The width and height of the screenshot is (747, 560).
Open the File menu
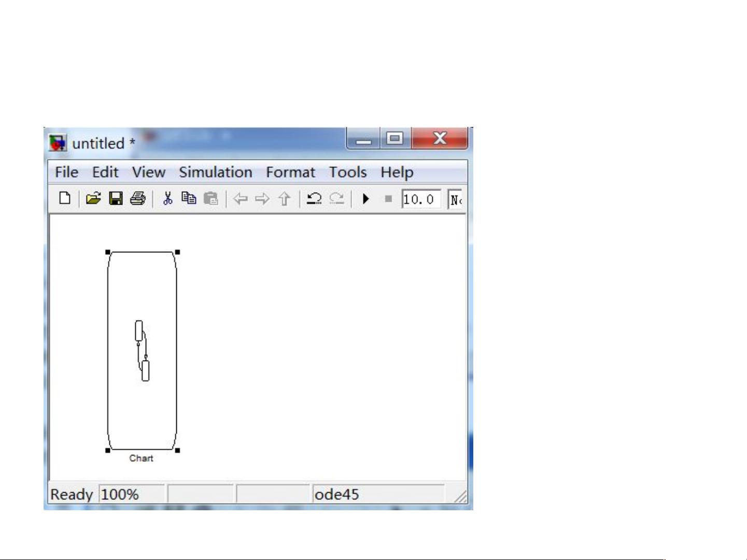coord(66,172)
